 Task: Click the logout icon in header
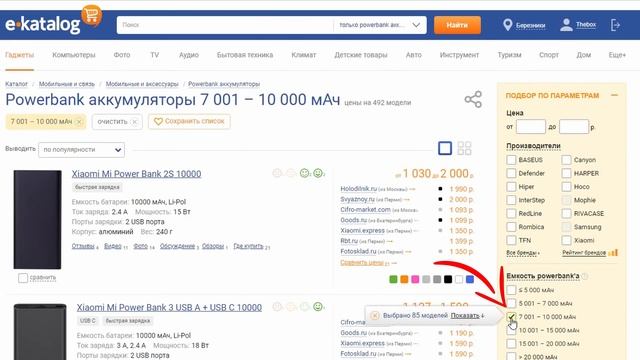click(x=615, y=25)
